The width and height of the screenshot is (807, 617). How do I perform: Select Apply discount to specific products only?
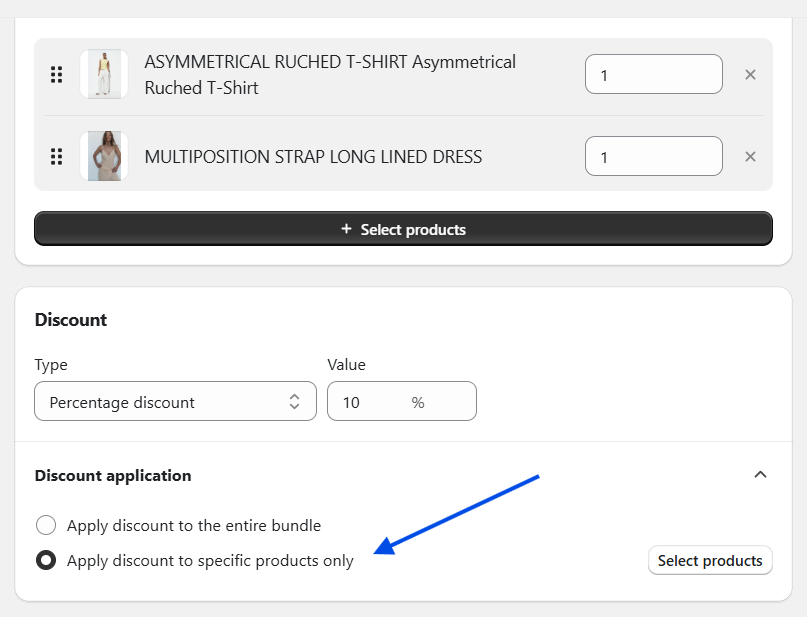pos(46,560)
